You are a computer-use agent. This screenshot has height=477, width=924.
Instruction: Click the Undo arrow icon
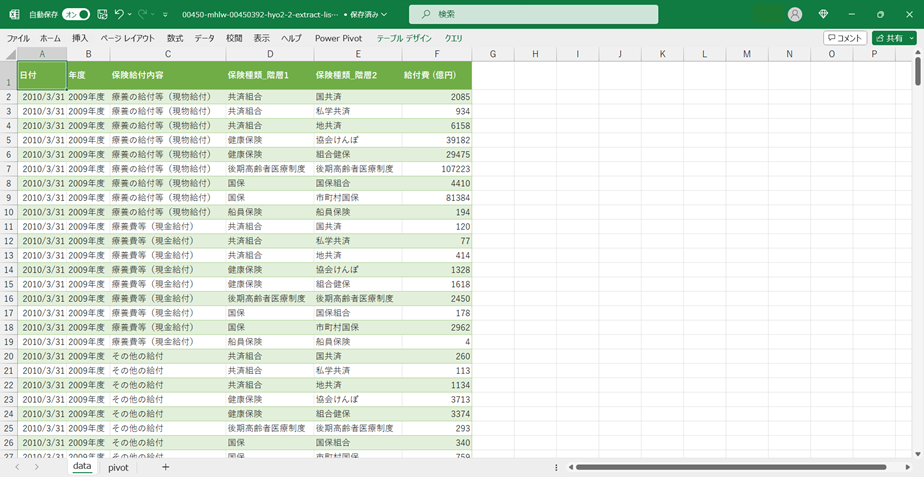119,14
